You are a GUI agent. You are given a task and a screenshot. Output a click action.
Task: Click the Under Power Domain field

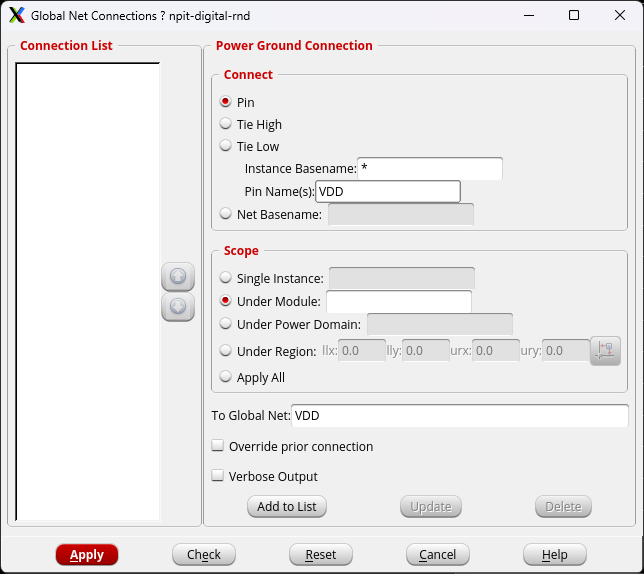[440, 324]
